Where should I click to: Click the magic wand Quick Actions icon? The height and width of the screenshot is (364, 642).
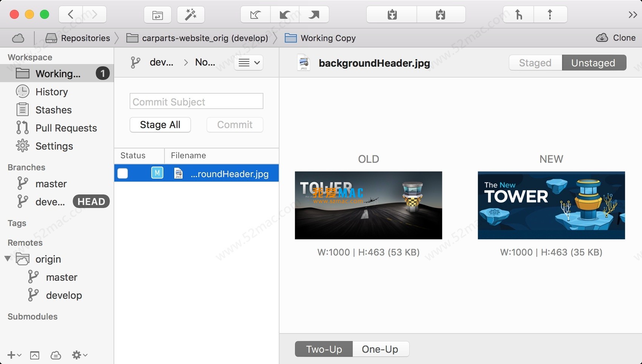pyautogui.click(x=191, y=15)
